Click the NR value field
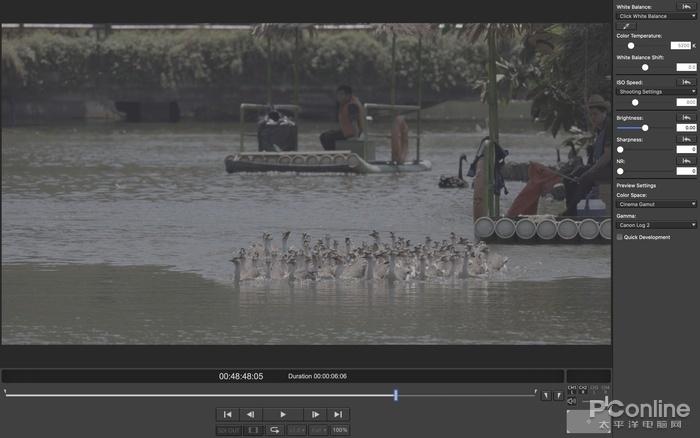Image resolution: width=700 pixels, height=438 pixels. 686,171
